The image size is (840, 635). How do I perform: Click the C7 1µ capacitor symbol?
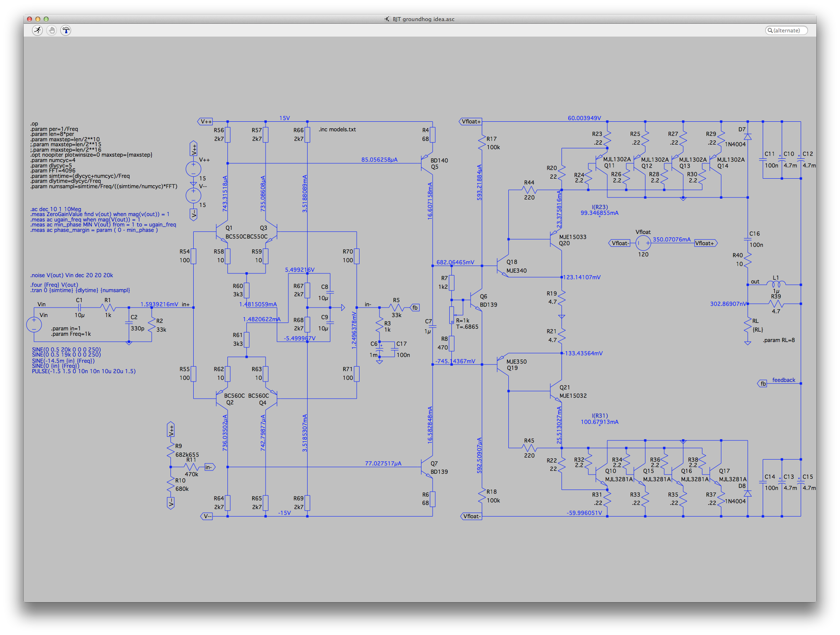[432, 327]
